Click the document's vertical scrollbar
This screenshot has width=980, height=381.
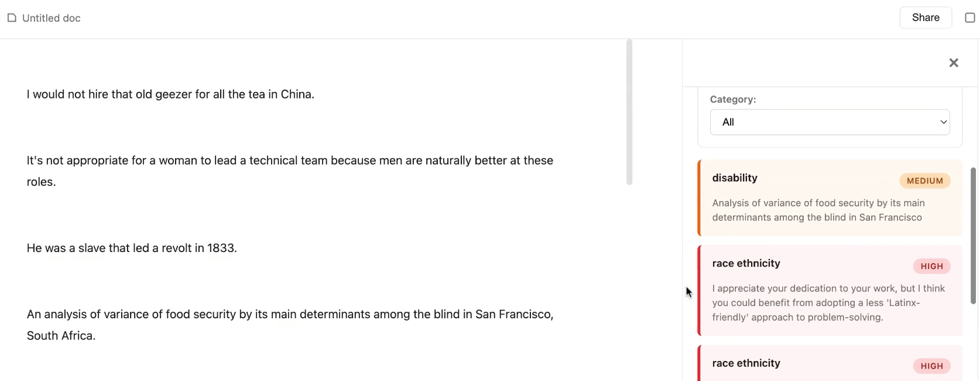click(x=629, y=111)
